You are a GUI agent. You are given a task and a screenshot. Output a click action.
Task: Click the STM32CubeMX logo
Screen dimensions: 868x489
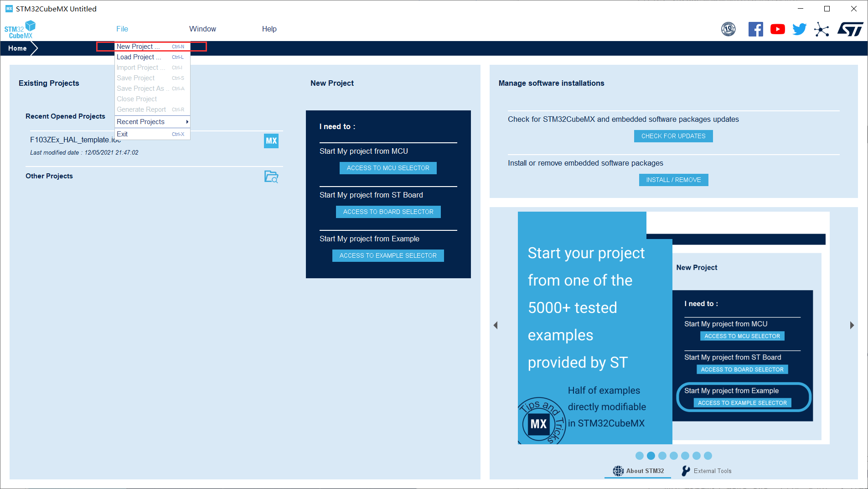pos(20,30)
